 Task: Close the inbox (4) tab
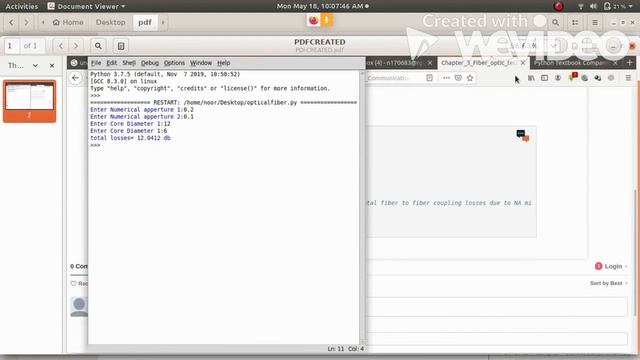click(x=430, y=63)
